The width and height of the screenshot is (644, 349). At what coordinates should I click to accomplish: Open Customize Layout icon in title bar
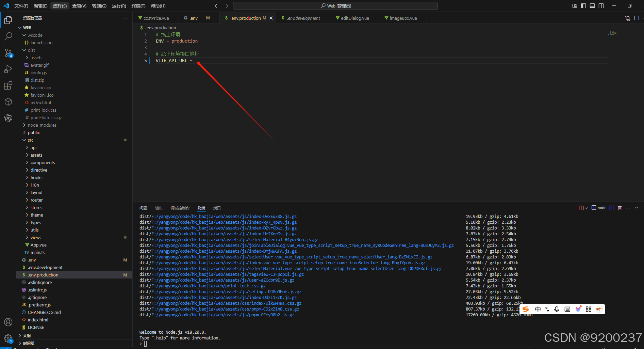point(575,6)
